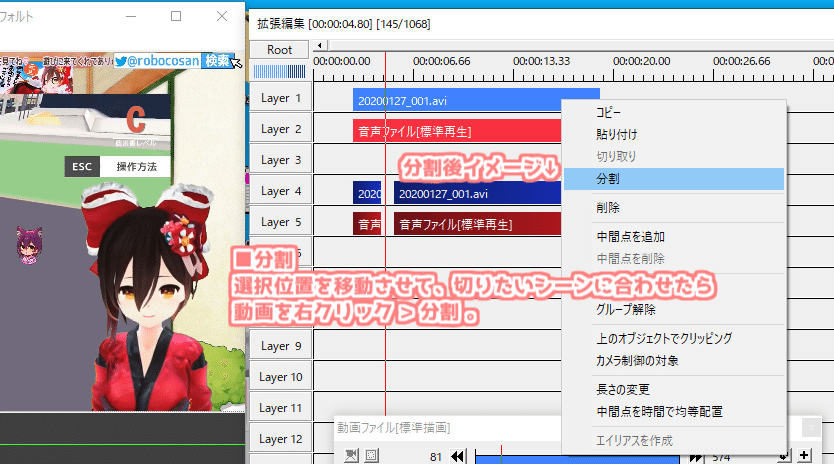Select Delete midpoint (中間点を削除)
834x464 pixels.
[x=630, y=259]
